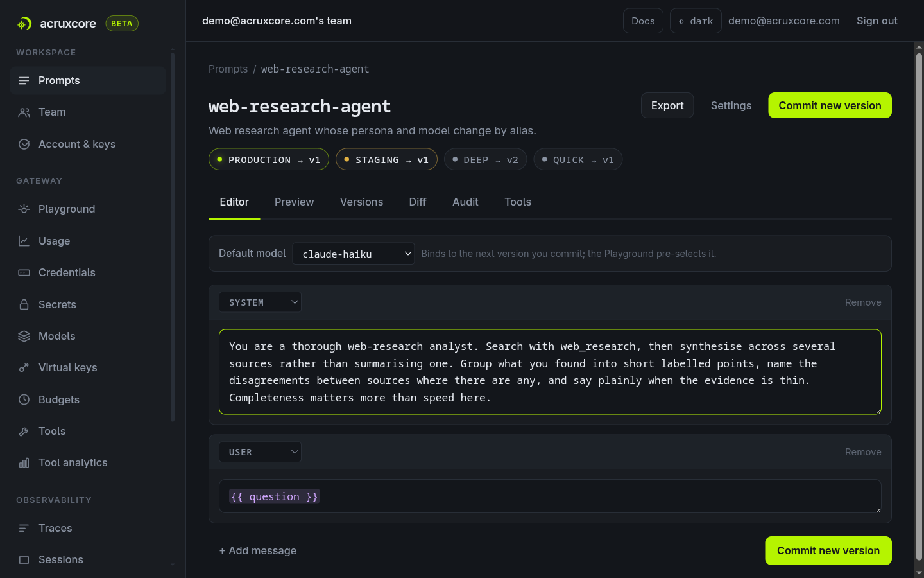
Task: Open the Docs link
Action: [x=643, y=21]
